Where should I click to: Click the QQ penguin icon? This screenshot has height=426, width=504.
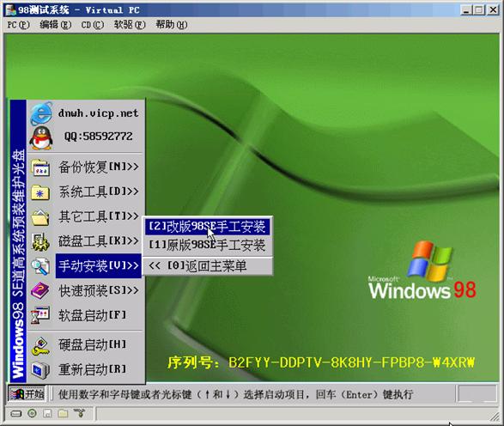(41, 137)
